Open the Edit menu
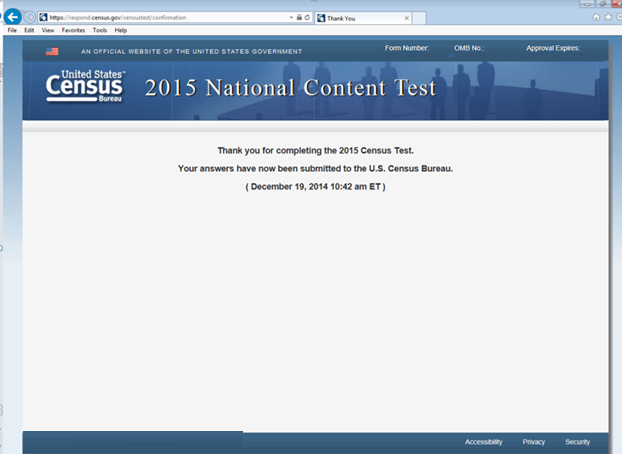622x458 pixels. 29,30
